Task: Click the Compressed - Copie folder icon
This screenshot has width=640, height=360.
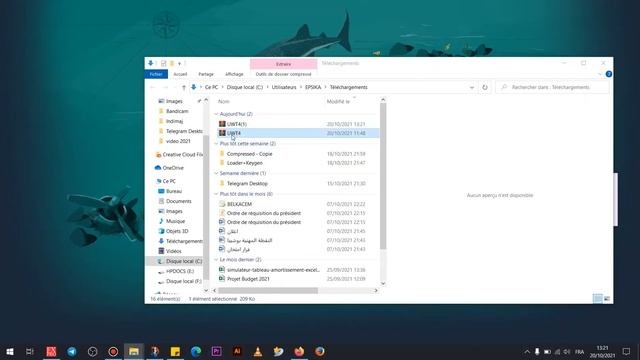Action: point(222,154)
